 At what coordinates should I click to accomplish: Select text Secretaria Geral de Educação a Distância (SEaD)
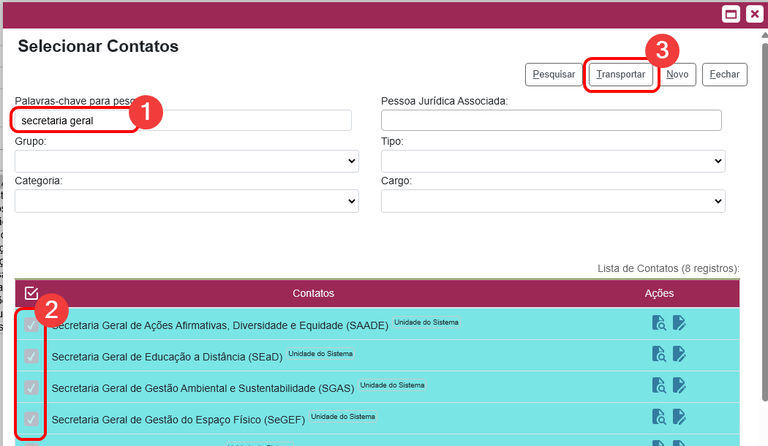(x=167, y=357)
